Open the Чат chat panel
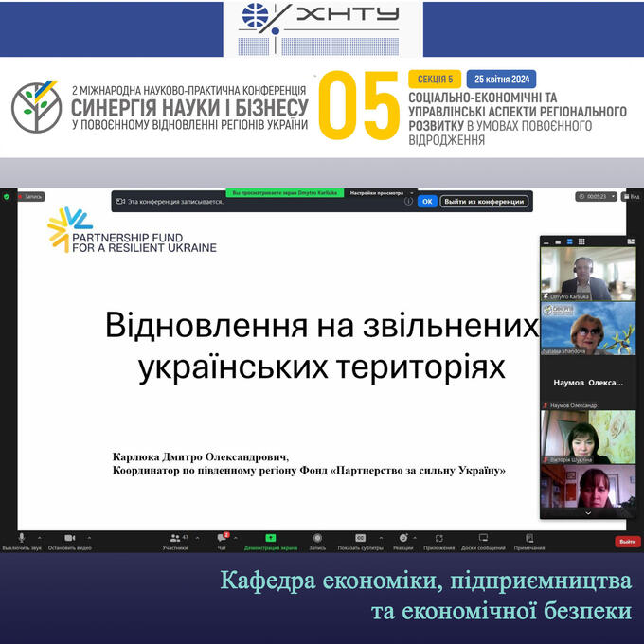This screenshot has height=644, width=644. 223,538
